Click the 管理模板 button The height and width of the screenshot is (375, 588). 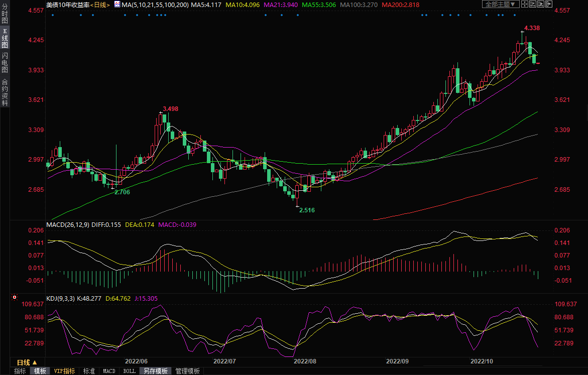point(187,371)
